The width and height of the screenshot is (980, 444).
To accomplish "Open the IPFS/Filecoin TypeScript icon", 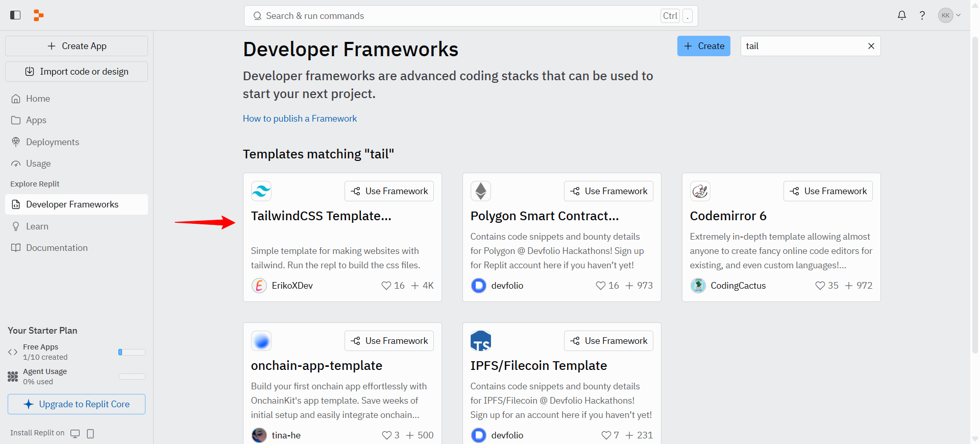I will pos(481,341).
